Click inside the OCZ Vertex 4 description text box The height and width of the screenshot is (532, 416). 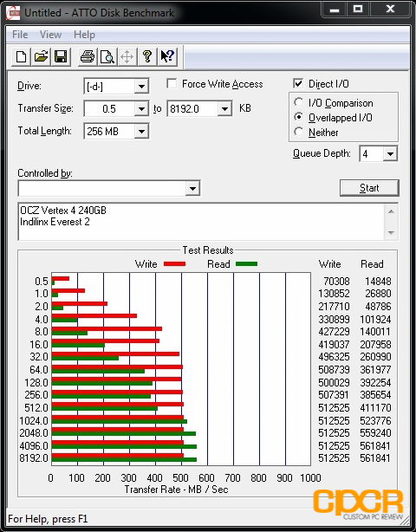coord(202,222)
